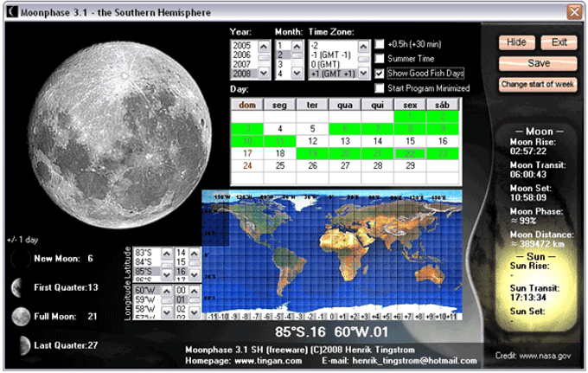Click the New Moon phase icon
The height and width of the screenshot is (373, 588).
point(21,259)
